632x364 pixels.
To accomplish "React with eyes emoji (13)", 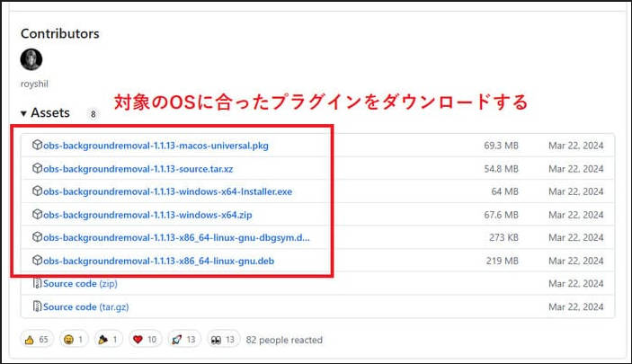I will pos(223,340).
